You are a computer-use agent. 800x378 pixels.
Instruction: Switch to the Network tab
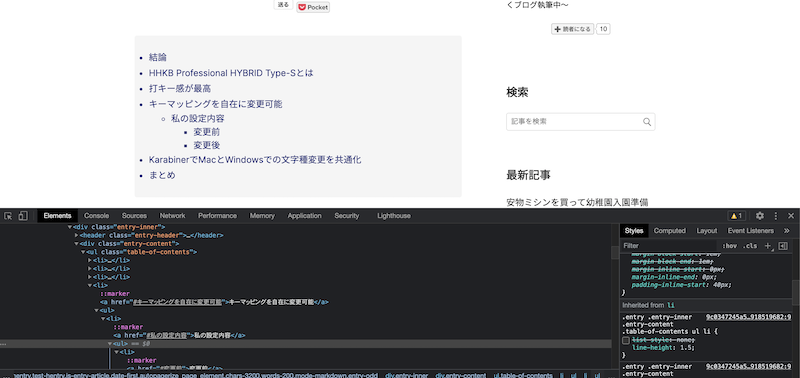(172, 216)
